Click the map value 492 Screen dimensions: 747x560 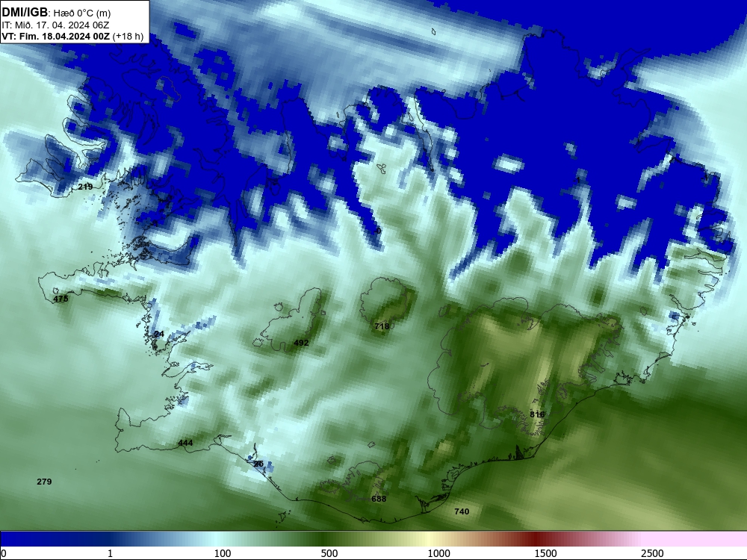(301, 343)
